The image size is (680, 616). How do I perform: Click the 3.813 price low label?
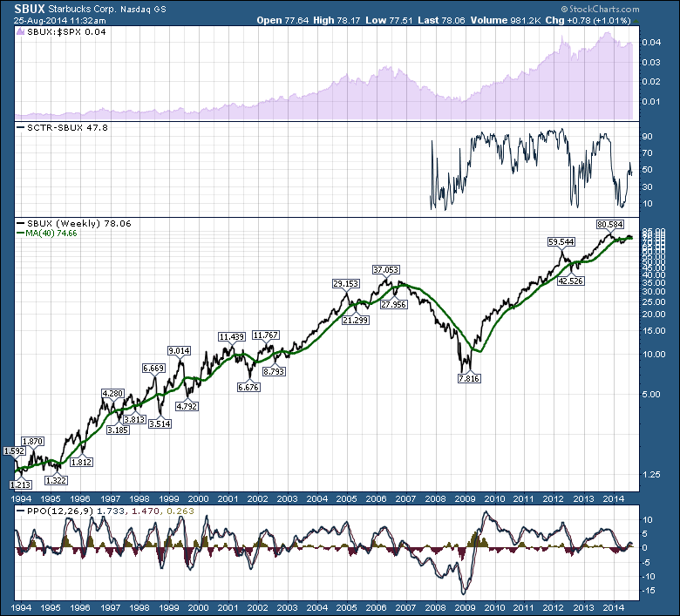click(134, 419)
